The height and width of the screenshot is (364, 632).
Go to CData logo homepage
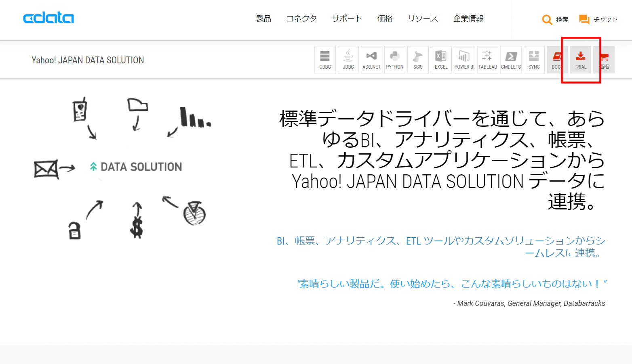pyautogui.click(x=48, y=18)
